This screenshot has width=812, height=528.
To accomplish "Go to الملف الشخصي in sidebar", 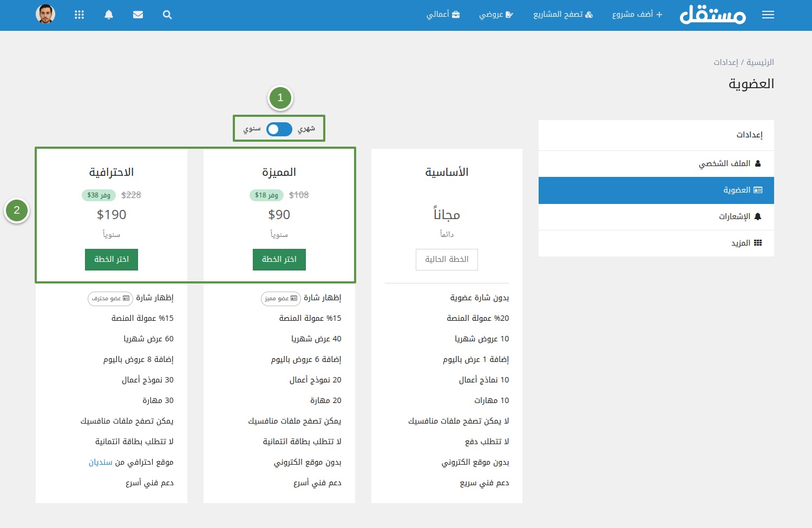I will click(x=729, y=163).
